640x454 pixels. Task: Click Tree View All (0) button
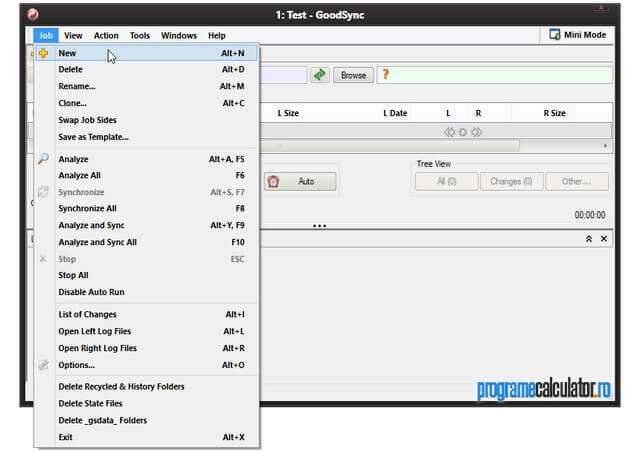click(447, 181)
